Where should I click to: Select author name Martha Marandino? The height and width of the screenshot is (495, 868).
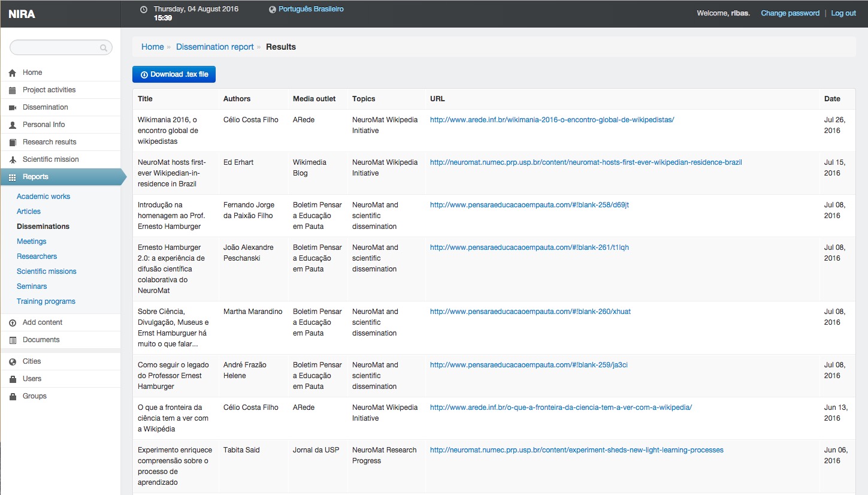coord(253,312)
